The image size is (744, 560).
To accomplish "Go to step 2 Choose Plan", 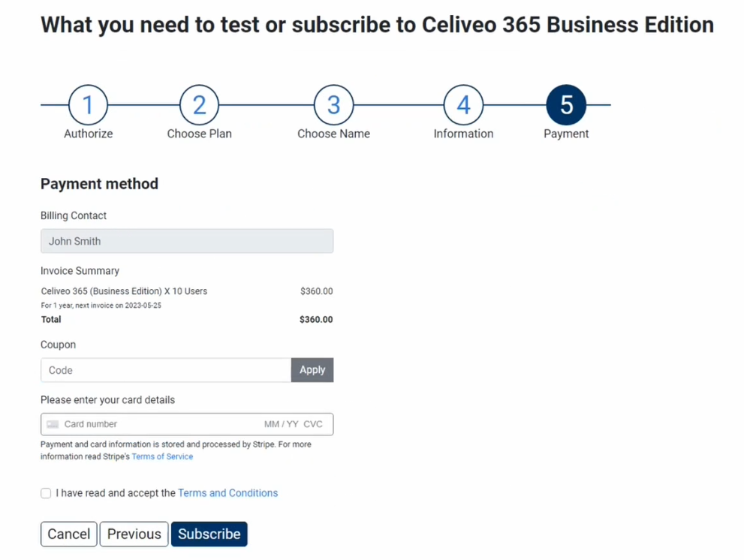I will click(x=199, y=105).
